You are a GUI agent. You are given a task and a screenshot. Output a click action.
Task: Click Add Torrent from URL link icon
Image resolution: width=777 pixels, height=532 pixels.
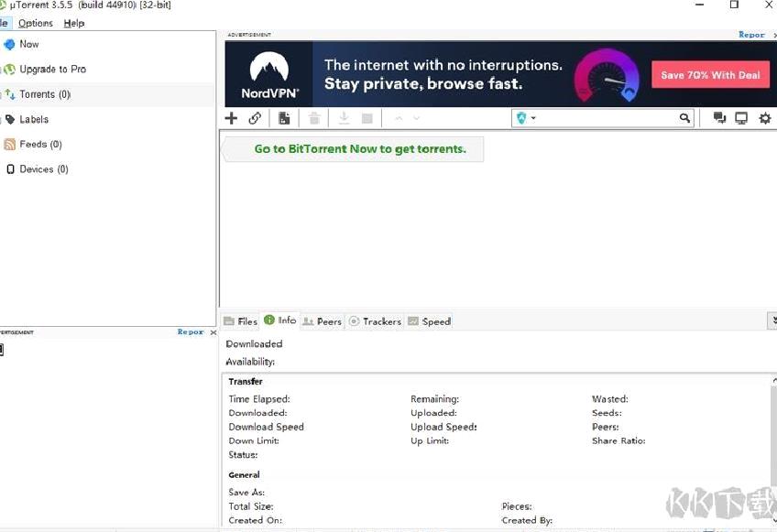255,118
